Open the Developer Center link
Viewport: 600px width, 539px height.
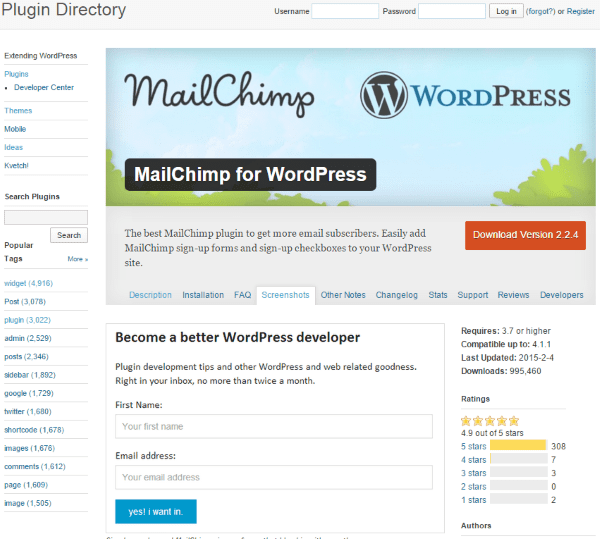(x=44, y=87)
